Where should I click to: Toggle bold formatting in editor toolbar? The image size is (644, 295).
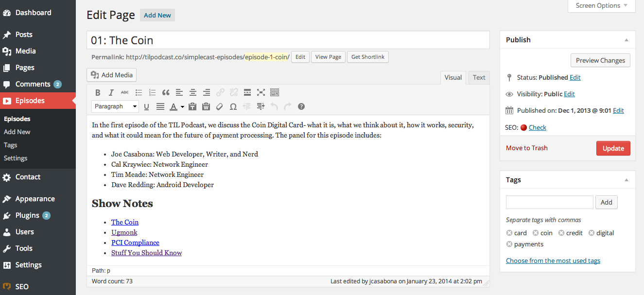(x=98, y=92)
